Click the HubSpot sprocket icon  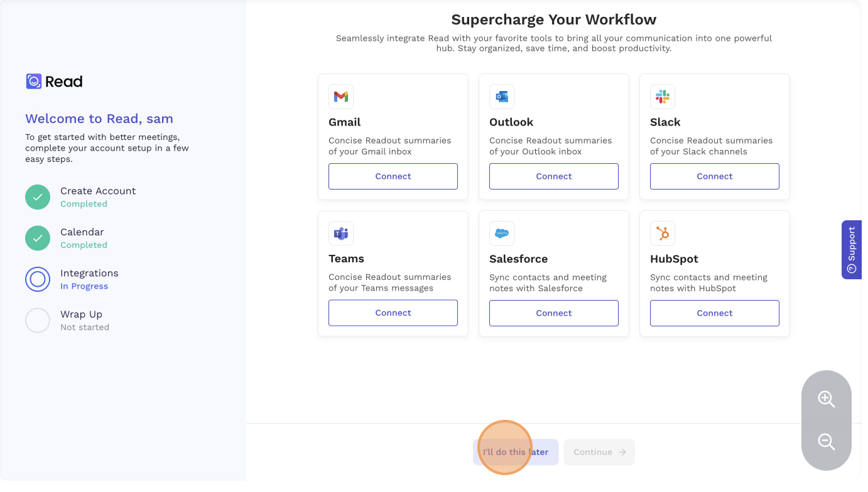point(663,233)
